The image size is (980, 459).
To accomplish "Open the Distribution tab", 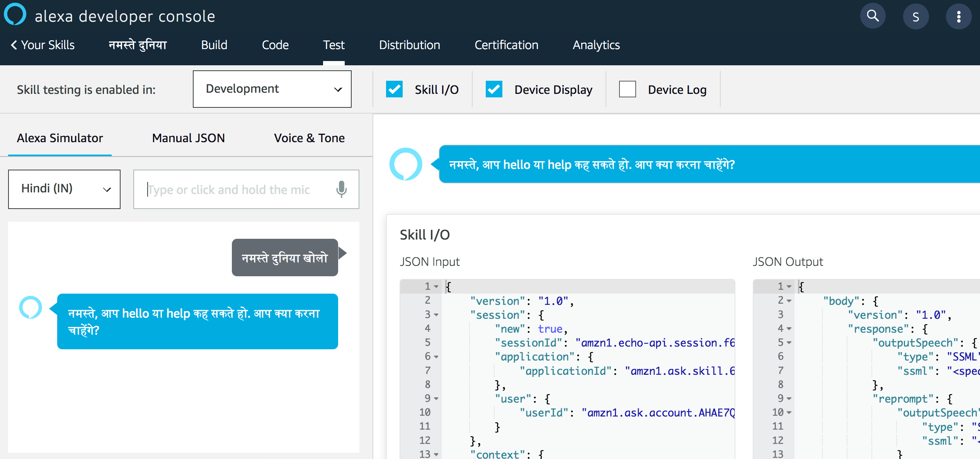I will point(410,45).
